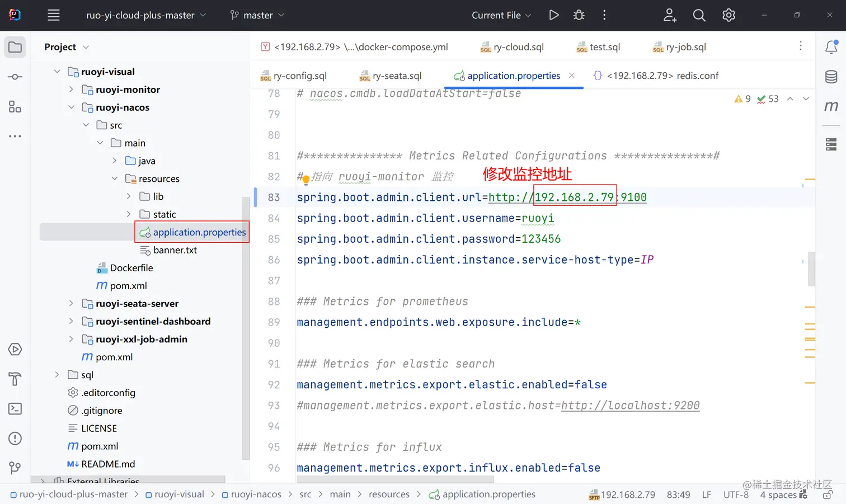Open IDE settings gear

(728, 15)
